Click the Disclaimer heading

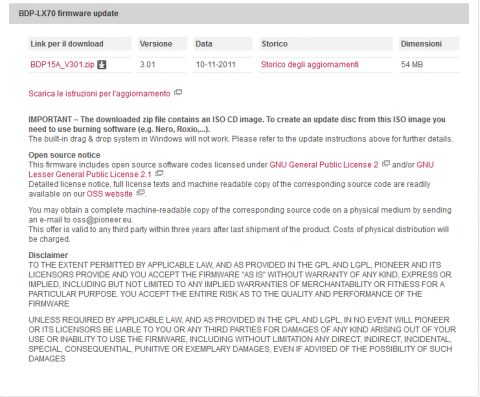[48, 255]
